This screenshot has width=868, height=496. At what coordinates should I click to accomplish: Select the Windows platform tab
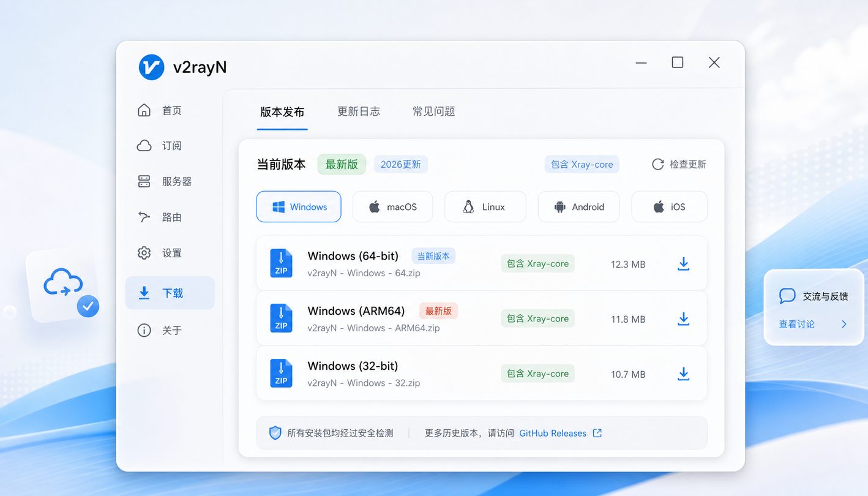pyautogui.click(x=299, y=207)
